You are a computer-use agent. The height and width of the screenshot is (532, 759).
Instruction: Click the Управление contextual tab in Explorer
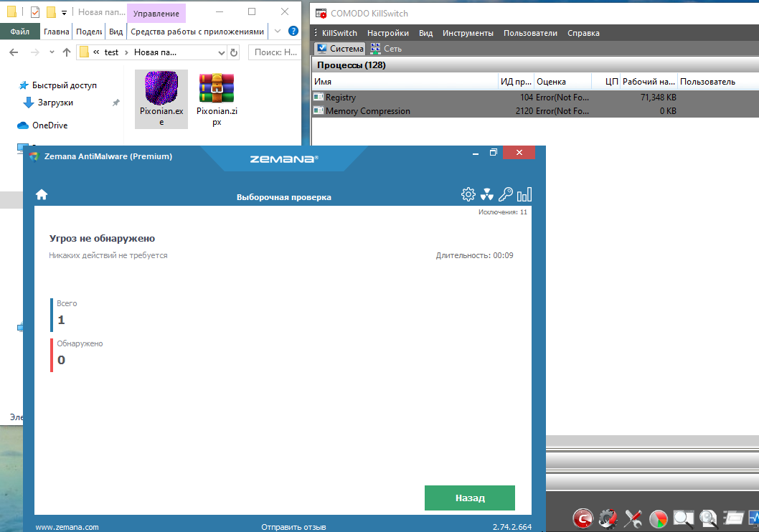[x=156, y=14]
